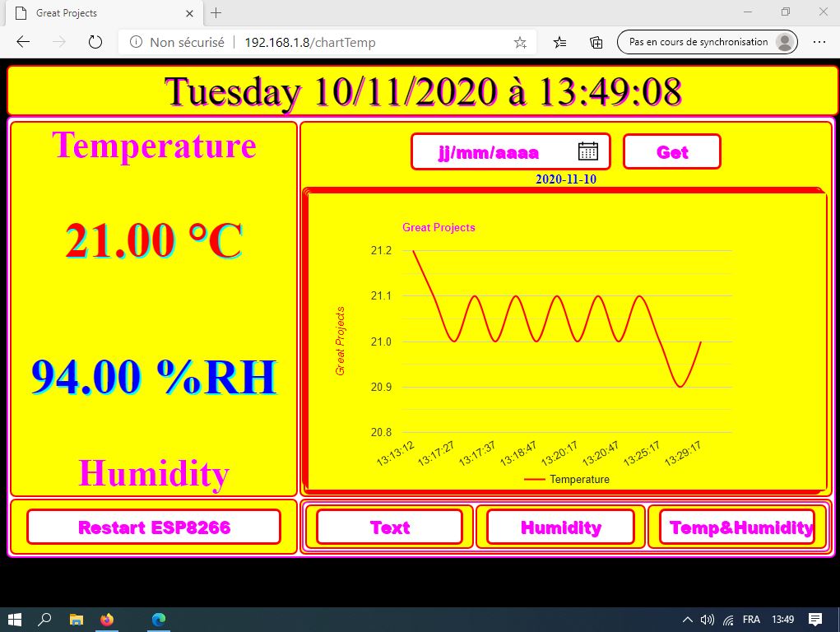Refresh the page using the reload icon
840x632 pixels.
[95, 42]
